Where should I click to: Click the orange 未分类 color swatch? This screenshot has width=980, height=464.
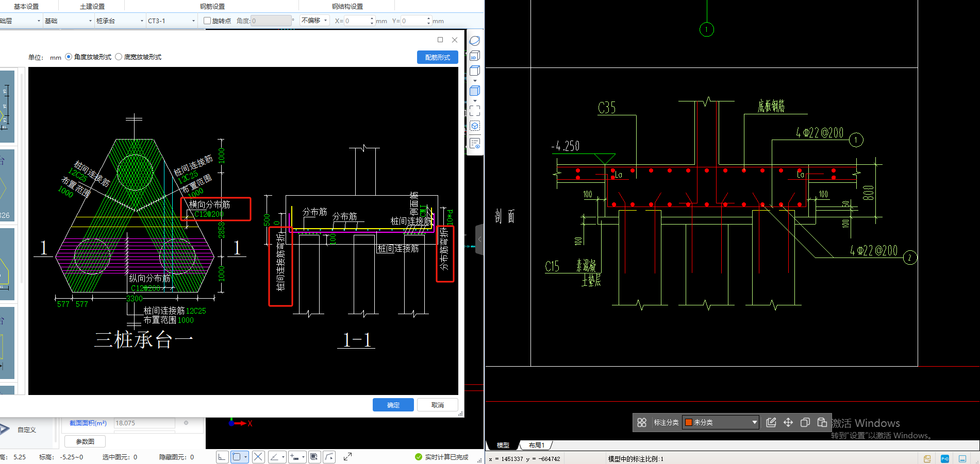pos(688,422)
